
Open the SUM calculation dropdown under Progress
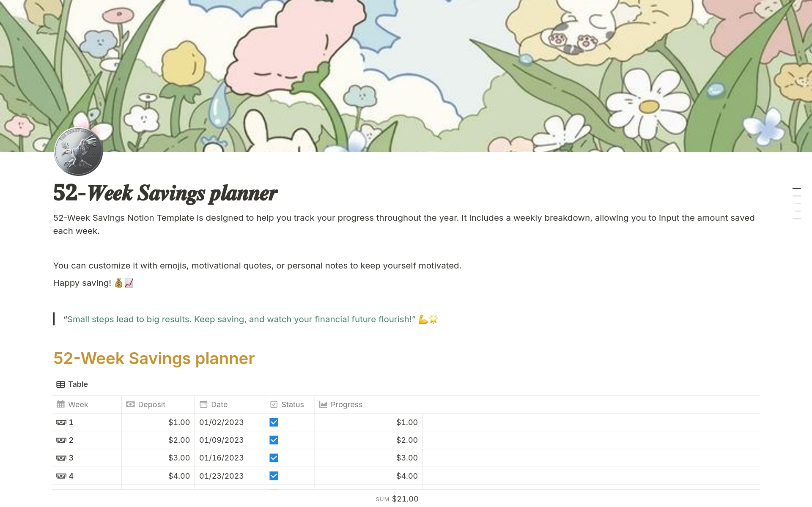[397, 499]
